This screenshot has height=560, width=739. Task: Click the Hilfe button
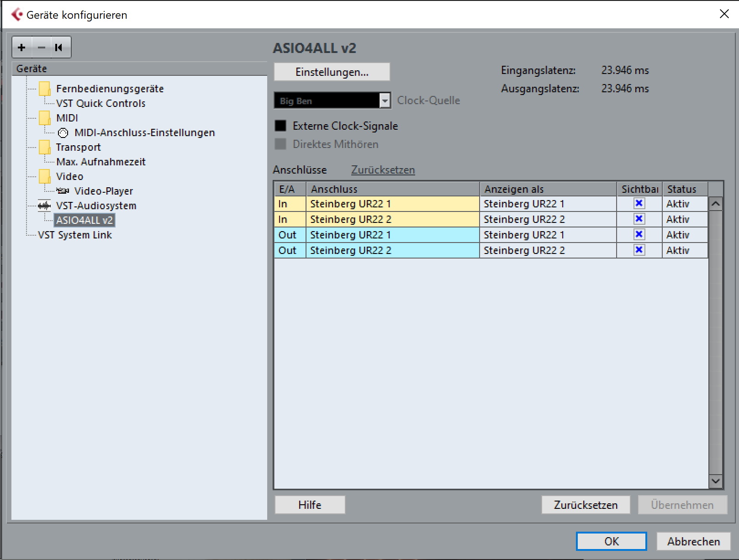(x=310, y=505)
